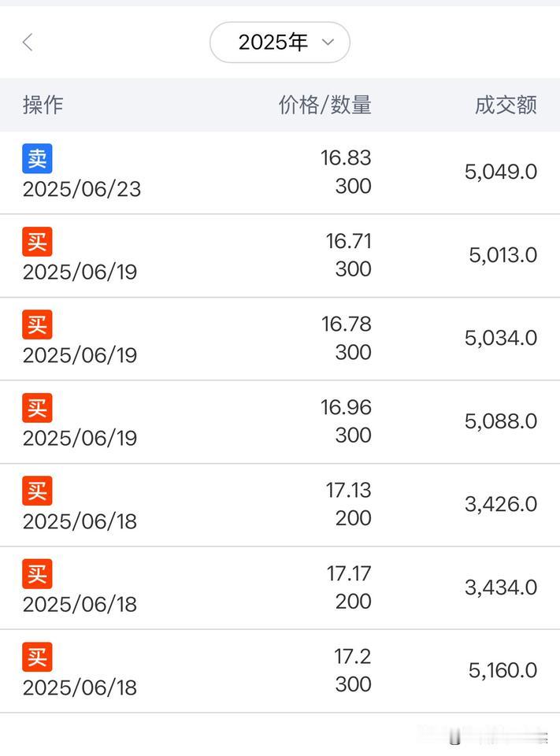Open the buy record with amount 3,426.0

280,505
